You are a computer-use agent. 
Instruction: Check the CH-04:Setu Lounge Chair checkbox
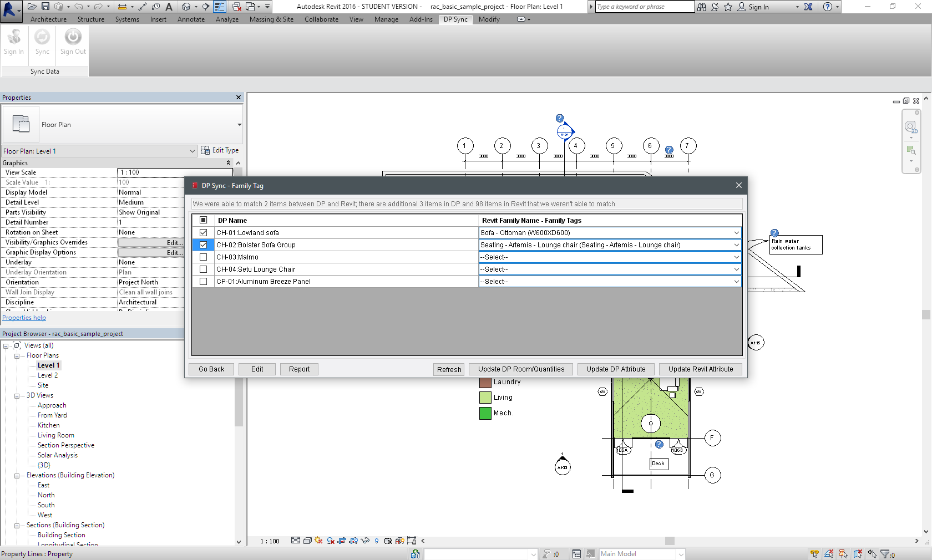(203, 269)
